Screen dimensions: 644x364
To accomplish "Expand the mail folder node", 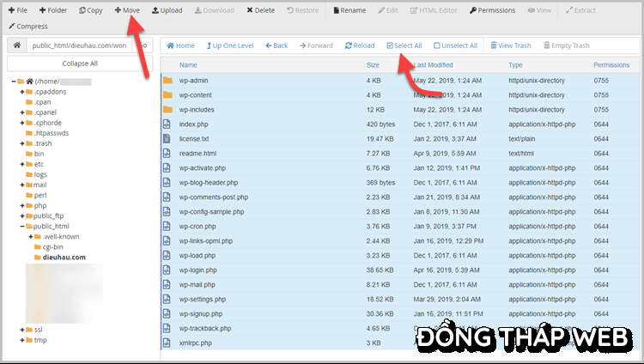I will pyautogui.click(x=23, y=185).
